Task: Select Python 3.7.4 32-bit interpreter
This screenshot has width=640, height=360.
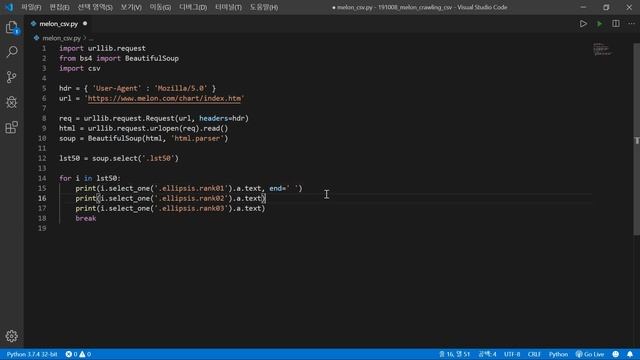Action: click(x=32, y=354)
